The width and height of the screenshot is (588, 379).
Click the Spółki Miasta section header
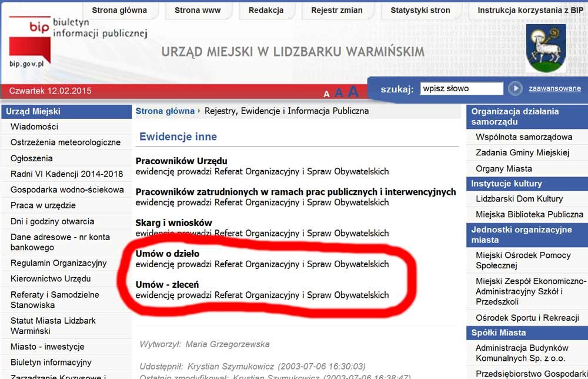527,333
